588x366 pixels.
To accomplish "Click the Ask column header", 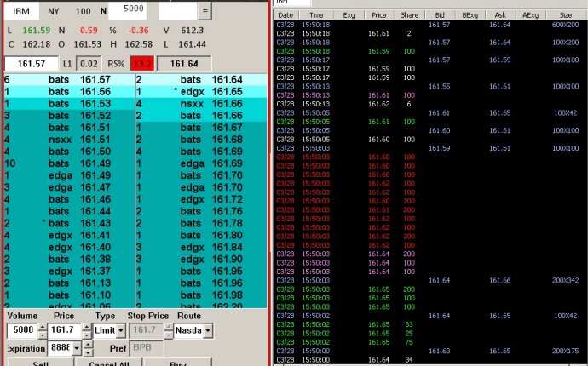I will [x=500, y=15].
